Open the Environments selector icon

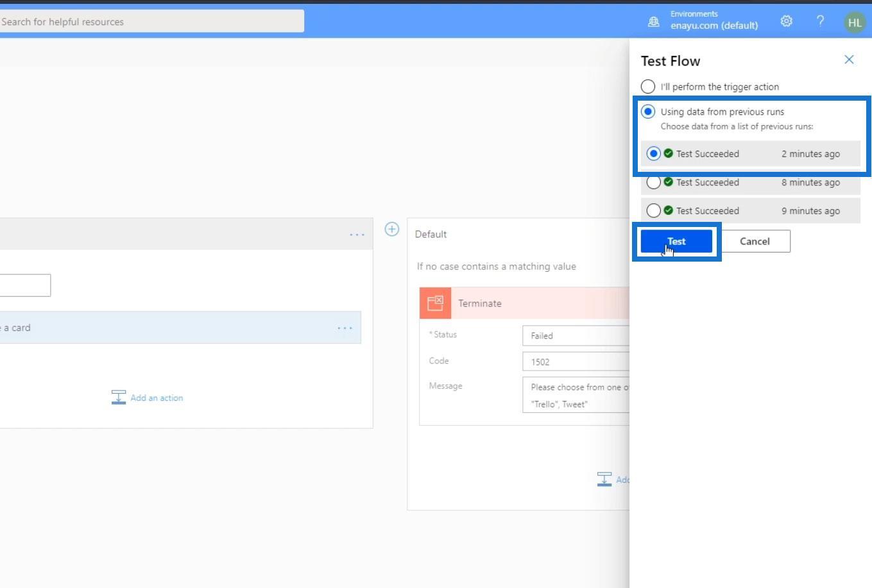[653, 22]
